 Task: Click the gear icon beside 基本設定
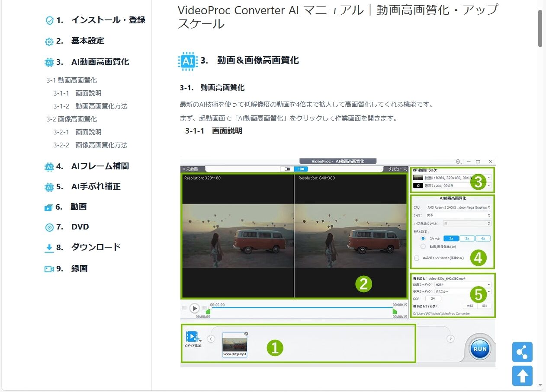pos(49,42)
